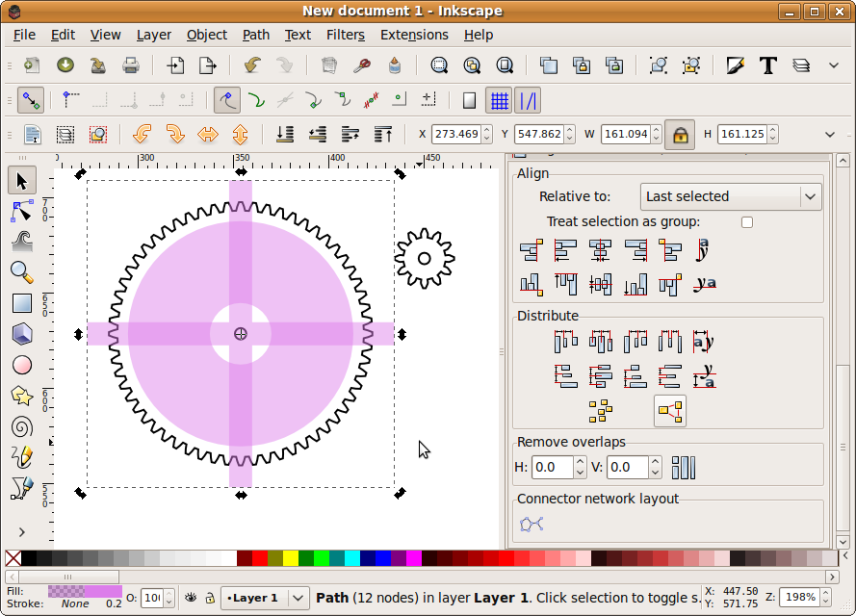Click the Undo arrow icon

click(251, 65)
